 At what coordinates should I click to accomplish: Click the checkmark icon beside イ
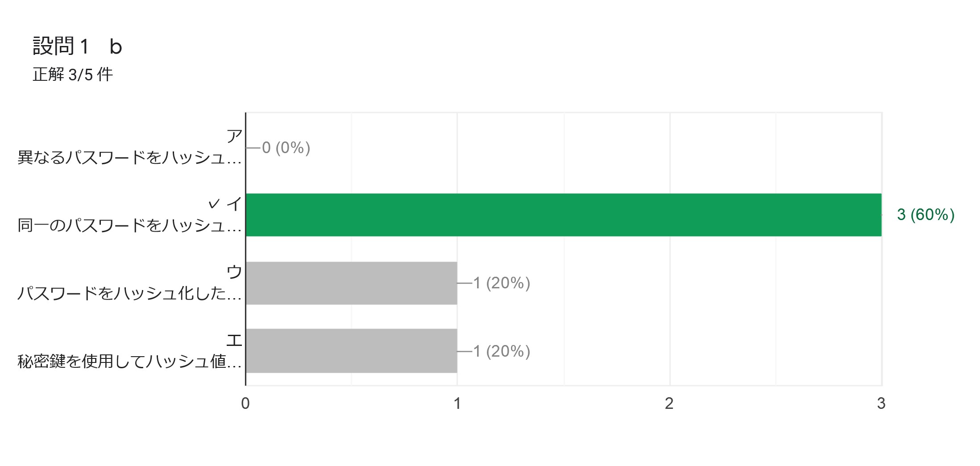pyautogui.click(x=214, y=204)
